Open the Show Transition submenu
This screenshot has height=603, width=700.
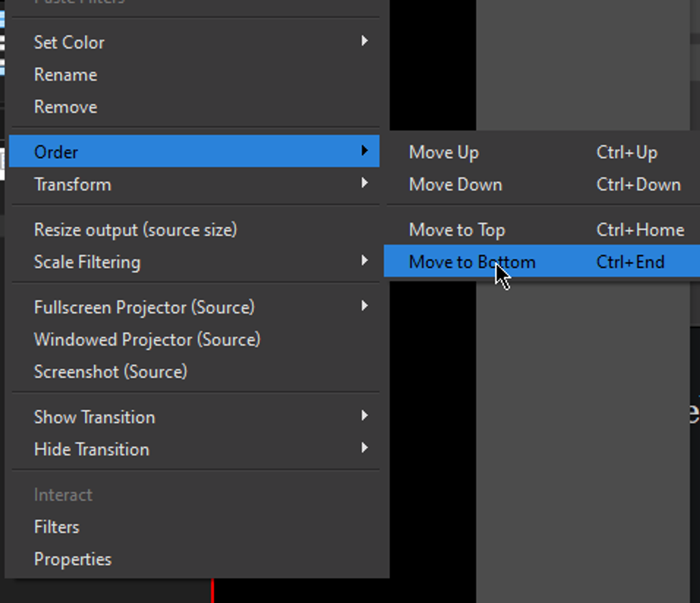(x=194, y=417)
